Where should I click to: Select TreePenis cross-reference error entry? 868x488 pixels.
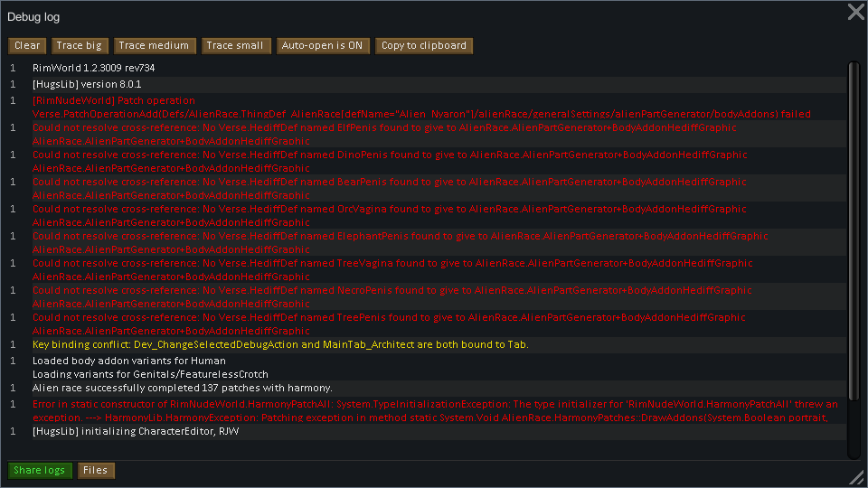pos(426,324)
